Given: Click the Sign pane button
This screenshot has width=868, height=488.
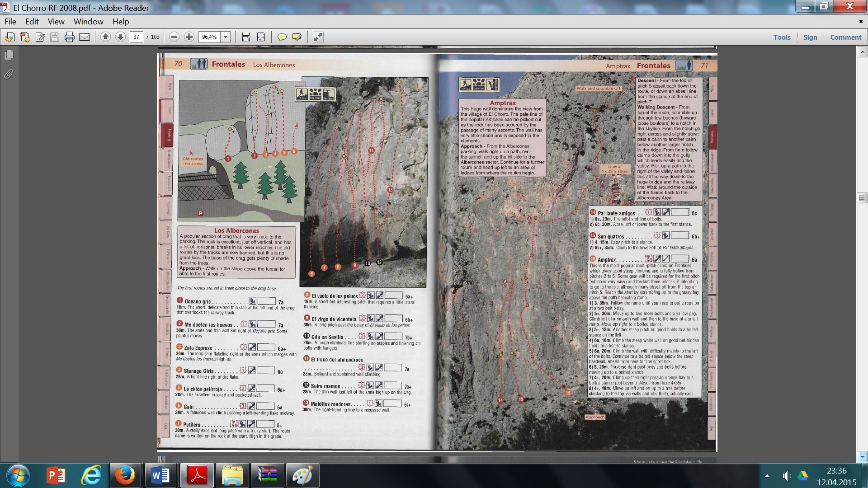Looking at the screenshot, I should pos(810,37).
